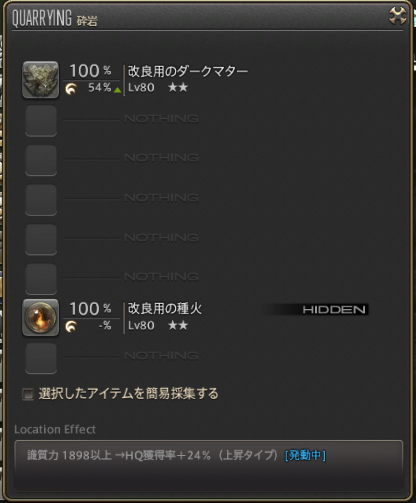Click the Location Effect description box

pyautogui.click(x=209, y=465)
